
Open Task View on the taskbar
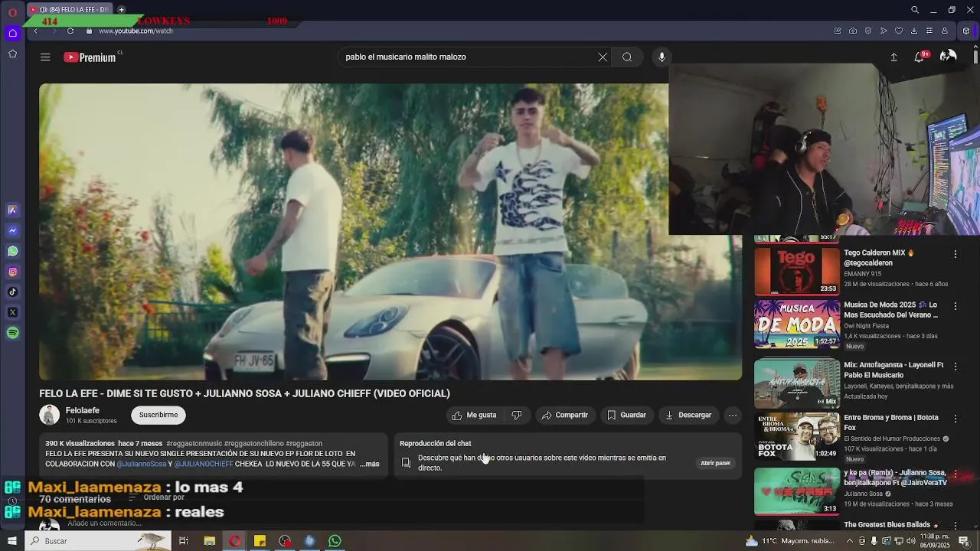[x=184, y=541]
